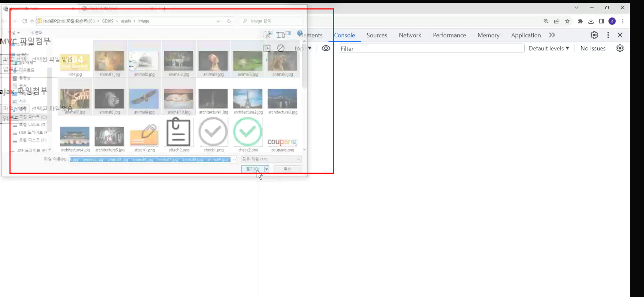Expand the address bar path history dropdown

pos(218,21)
